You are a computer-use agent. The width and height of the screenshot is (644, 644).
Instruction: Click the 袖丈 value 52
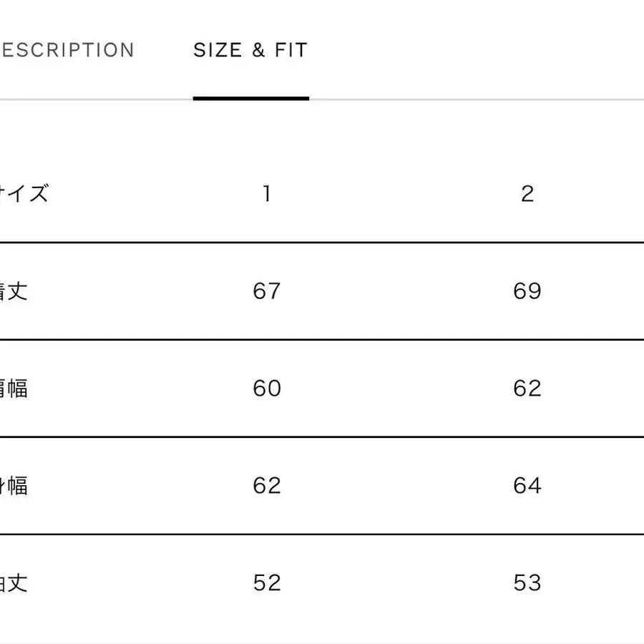267,583
